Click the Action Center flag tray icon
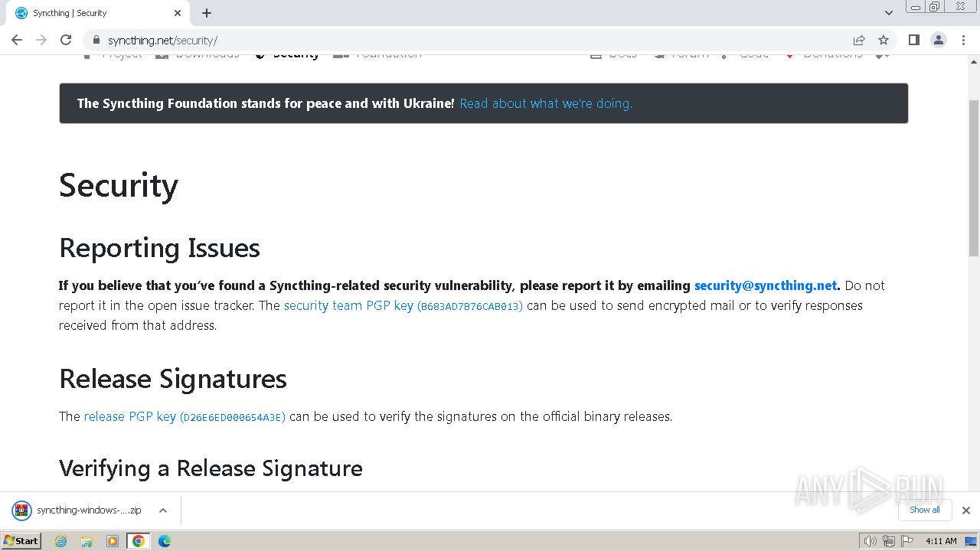Viewport: 980px width, 551px height. [906, 541]
